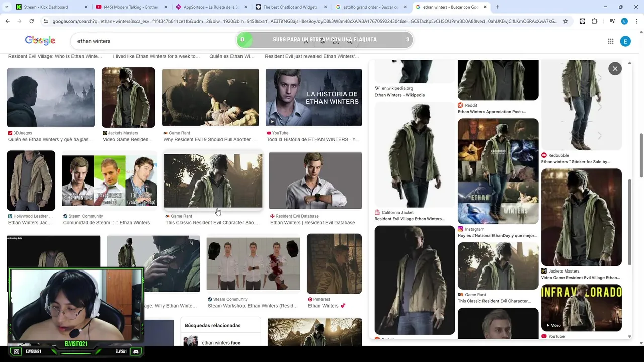Open the Hollywood Leather jacket thumbnail
Image resolution: width=644 pixels, height=362 pixels.
coord(31,180)
